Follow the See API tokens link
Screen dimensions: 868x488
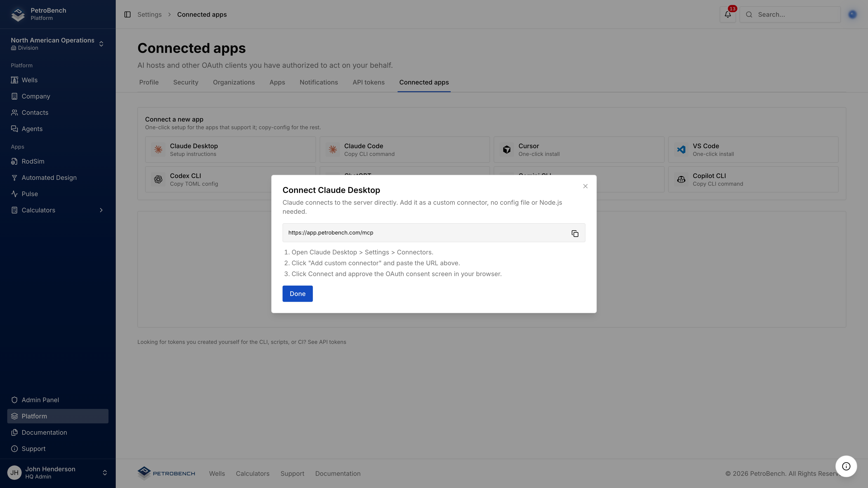pos(327,342)
